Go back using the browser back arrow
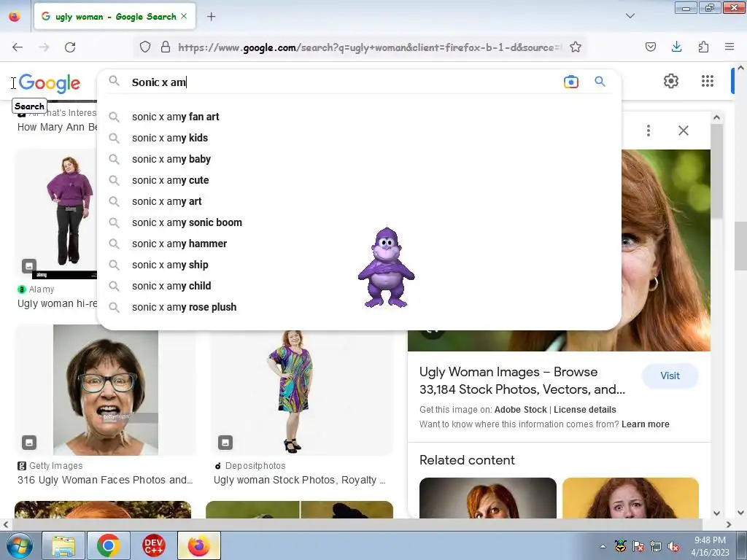Image resolution: width=747 pixels, height=560 pixels. click(18, 47)
